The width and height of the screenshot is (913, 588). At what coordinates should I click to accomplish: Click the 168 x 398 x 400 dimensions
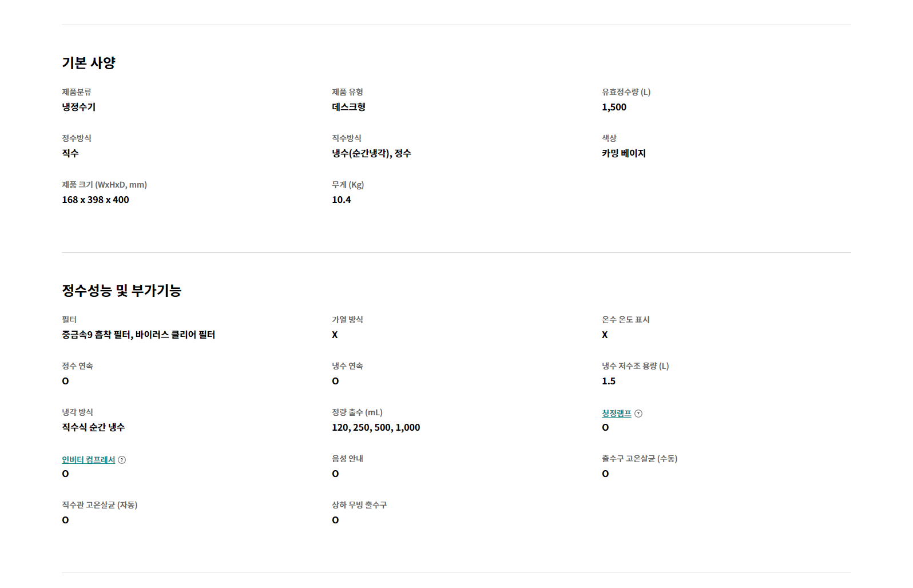coord(96,200)
